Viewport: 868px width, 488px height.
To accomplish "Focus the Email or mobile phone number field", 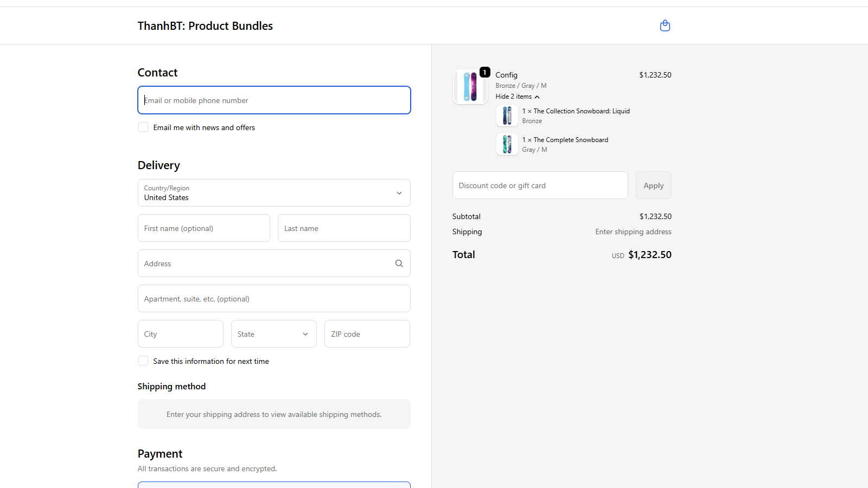I will click(274, 100).
